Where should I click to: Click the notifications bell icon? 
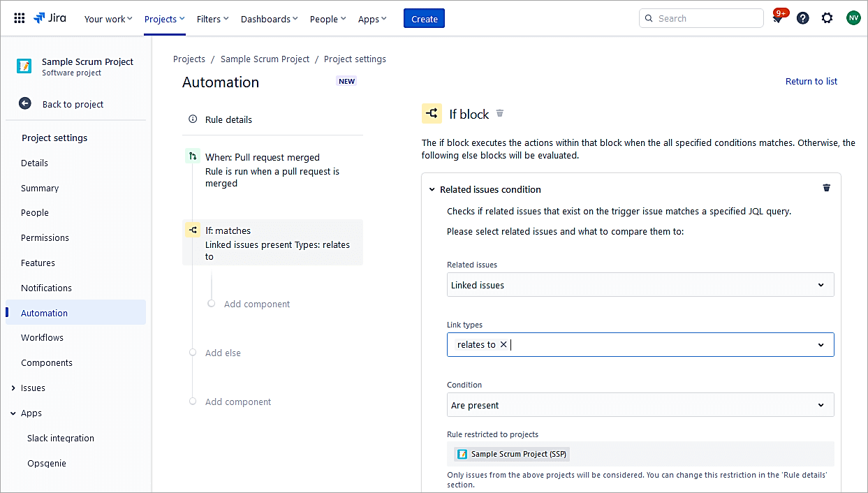(x=777, y=19)
